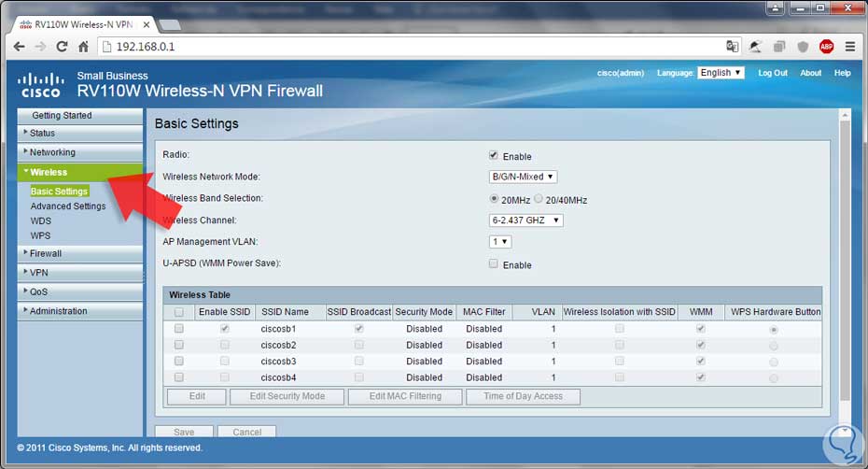Viewport: 868px width, 469px height.
Task: Open the WDS wireless page
Action: 41,220
